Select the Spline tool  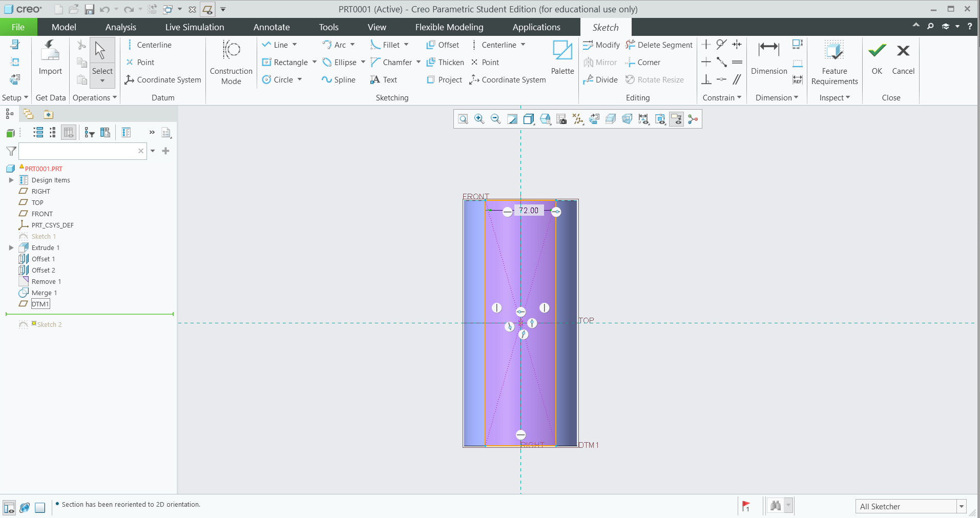click(x=339, y=79)
